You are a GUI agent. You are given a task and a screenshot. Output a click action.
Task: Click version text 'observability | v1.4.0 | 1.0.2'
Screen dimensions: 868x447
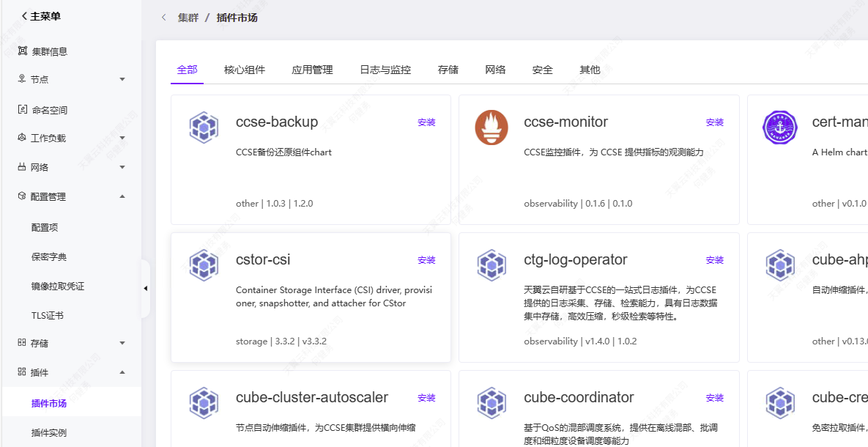580,341
